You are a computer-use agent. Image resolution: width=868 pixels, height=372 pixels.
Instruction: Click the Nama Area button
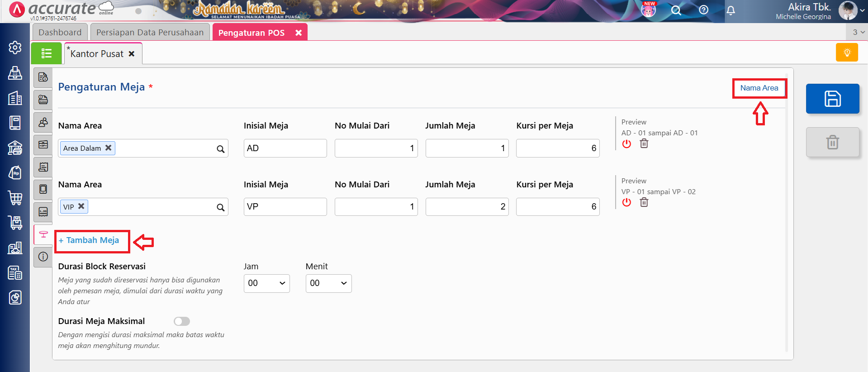point(759,88)
